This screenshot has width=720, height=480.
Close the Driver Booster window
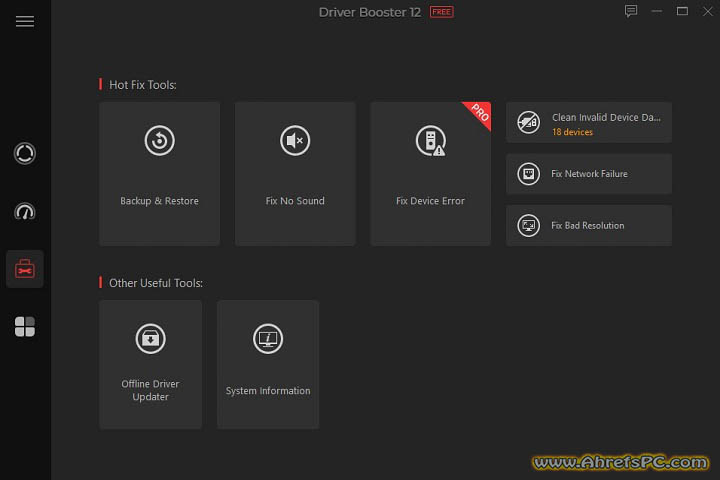click(708, 11)
